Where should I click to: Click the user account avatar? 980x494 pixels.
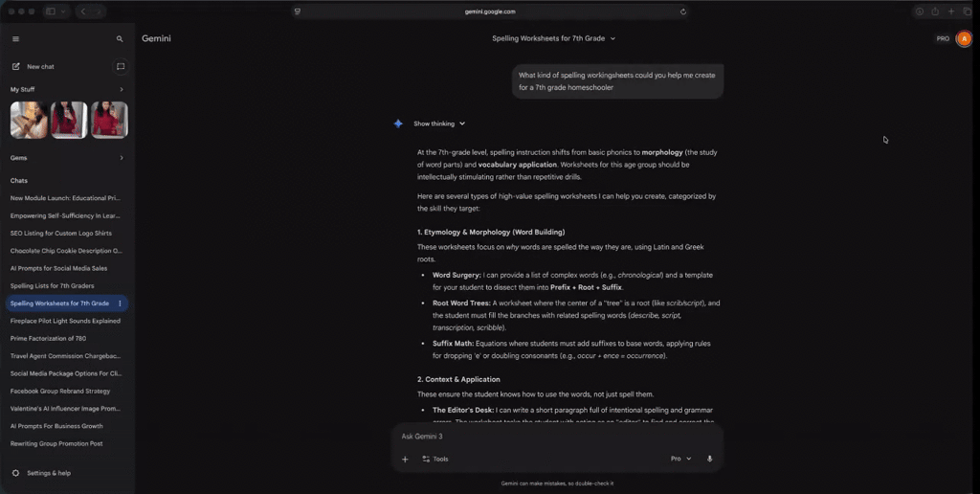(x=964, y=38)
